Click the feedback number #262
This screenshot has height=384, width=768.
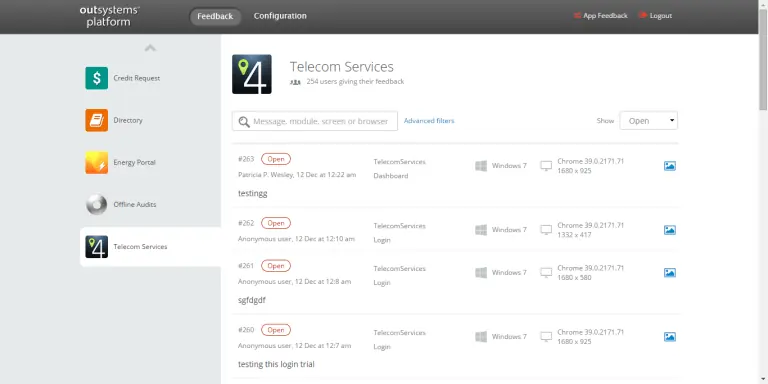click(x=246, y=223)
